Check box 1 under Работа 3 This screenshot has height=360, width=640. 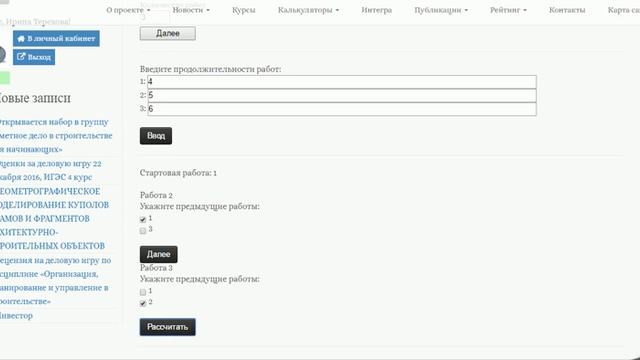pyautogui.click(x=143, y=292)
